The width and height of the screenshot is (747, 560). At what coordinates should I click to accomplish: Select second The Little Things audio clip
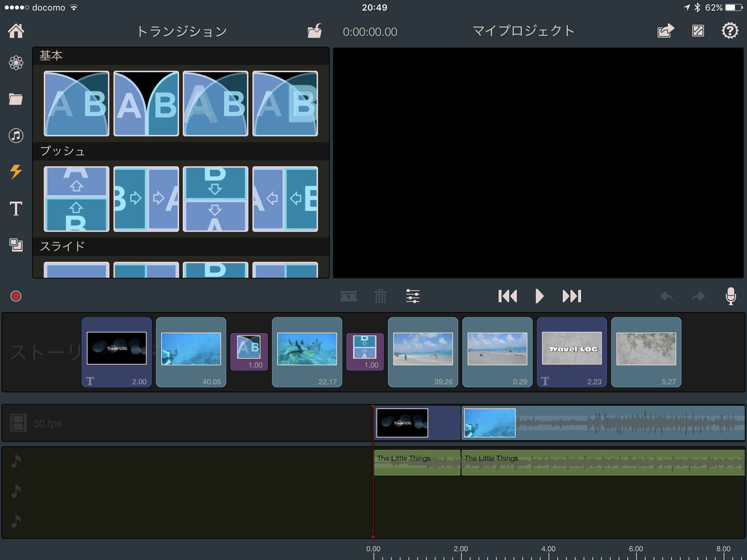(603, 463)
